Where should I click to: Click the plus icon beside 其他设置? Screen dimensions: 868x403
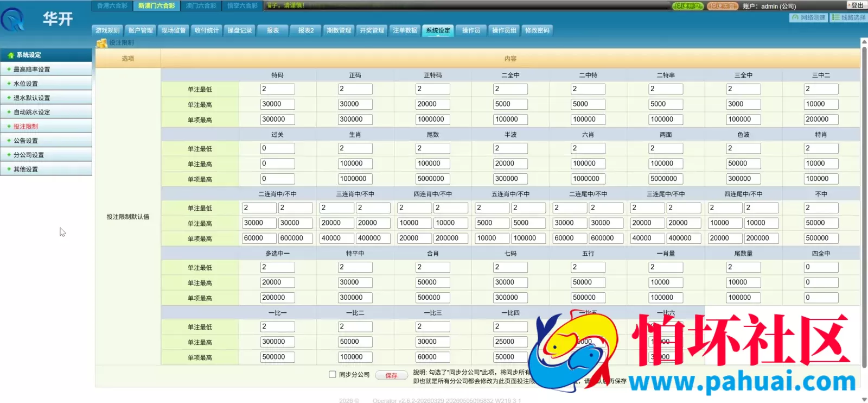click(9, 169)
